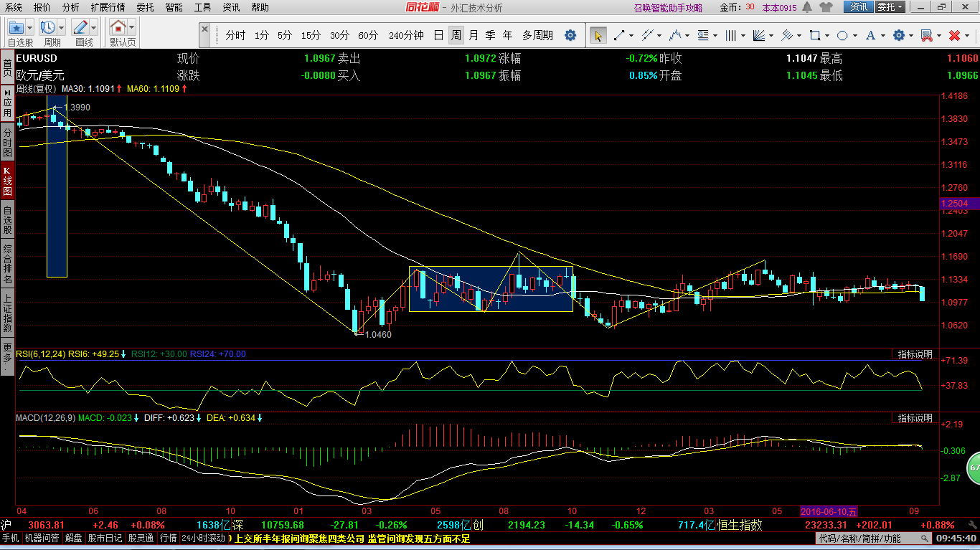Click the green circular badge at right edge
The width and height of the screenshot is (980, 550).
click(973, 468)
